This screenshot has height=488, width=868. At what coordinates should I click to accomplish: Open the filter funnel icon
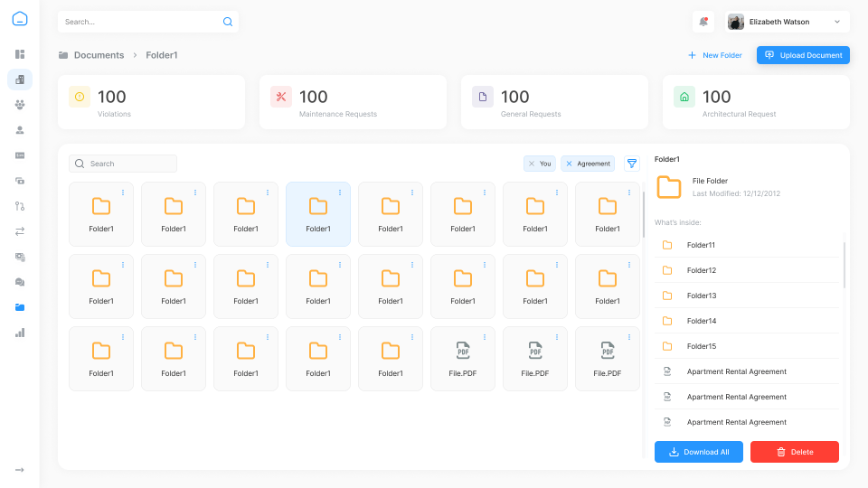[632, 164]
